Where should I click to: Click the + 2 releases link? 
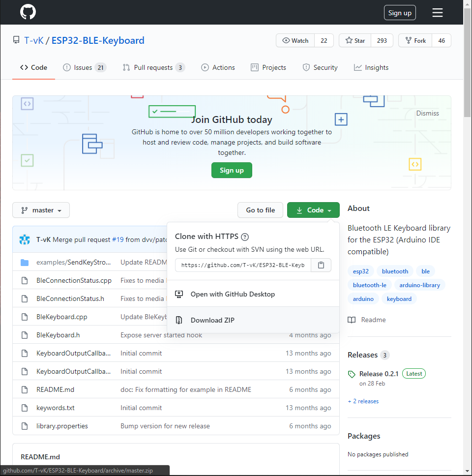(x=363, y=401)
